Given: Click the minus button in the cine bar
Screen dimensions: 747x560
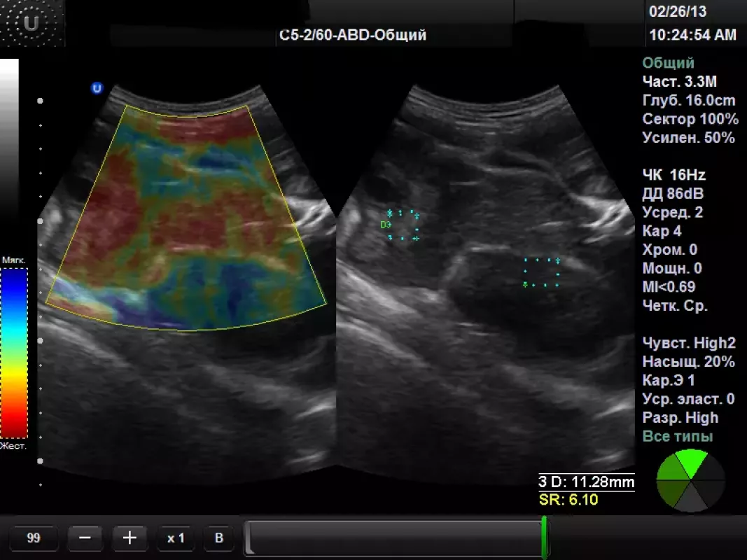Looking at the screenshot, I should pos(85,538).
